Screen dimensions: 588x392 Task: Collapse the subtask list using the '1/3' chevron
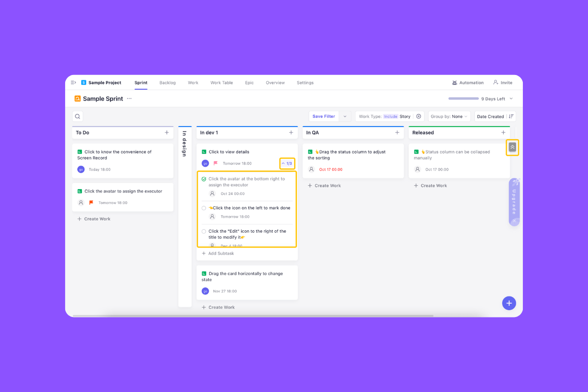287,163
